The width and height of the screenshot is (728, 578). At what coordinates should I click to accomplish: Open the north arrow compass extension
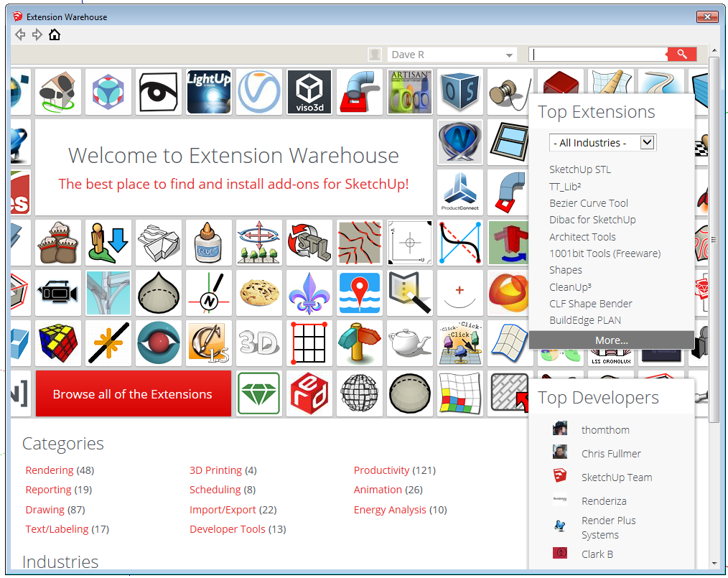(209, 293)
